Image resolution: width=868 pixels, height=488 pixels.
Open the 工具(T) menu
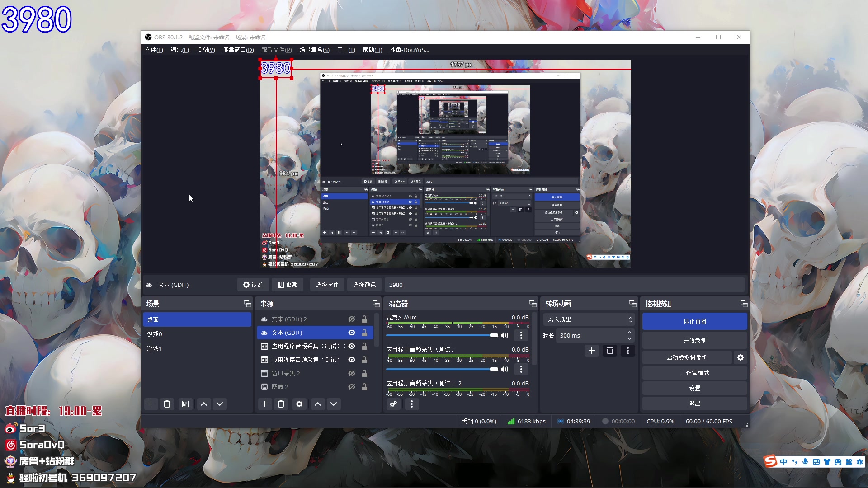tap(346, 50)
